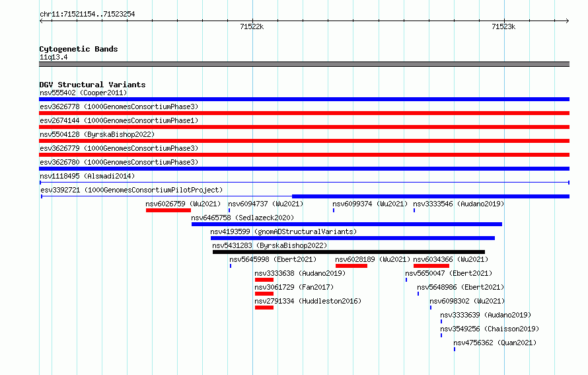The height and width of the screenshot is (375, 588).
Task: Click small blue tick under nsv6094737
Action: point(229,210)
